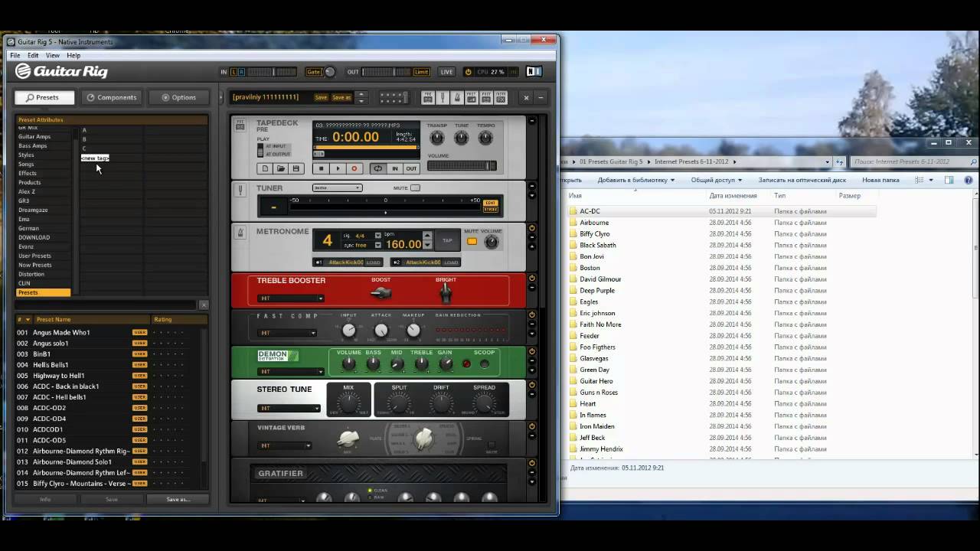Open AC-DC folder in Explorer window
Image resolution: width=980 pixels, height=551 pixels.
pos(590,211)
